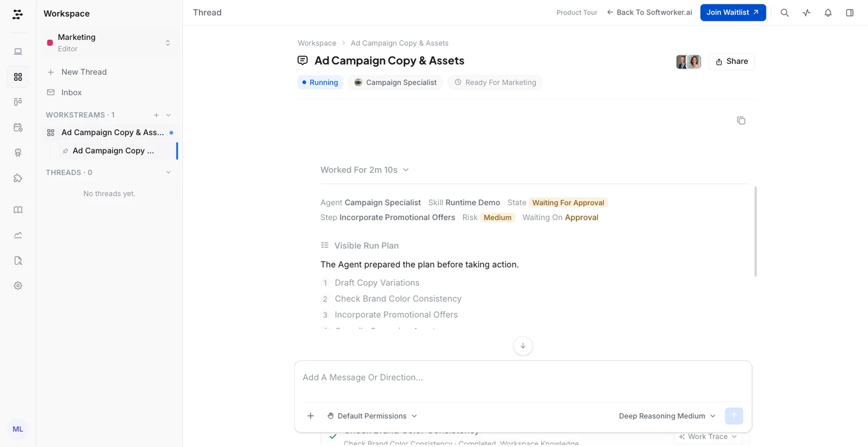Follow the Back To Softworker.ai link
The image size is (868, 447).
click(649, 13)
